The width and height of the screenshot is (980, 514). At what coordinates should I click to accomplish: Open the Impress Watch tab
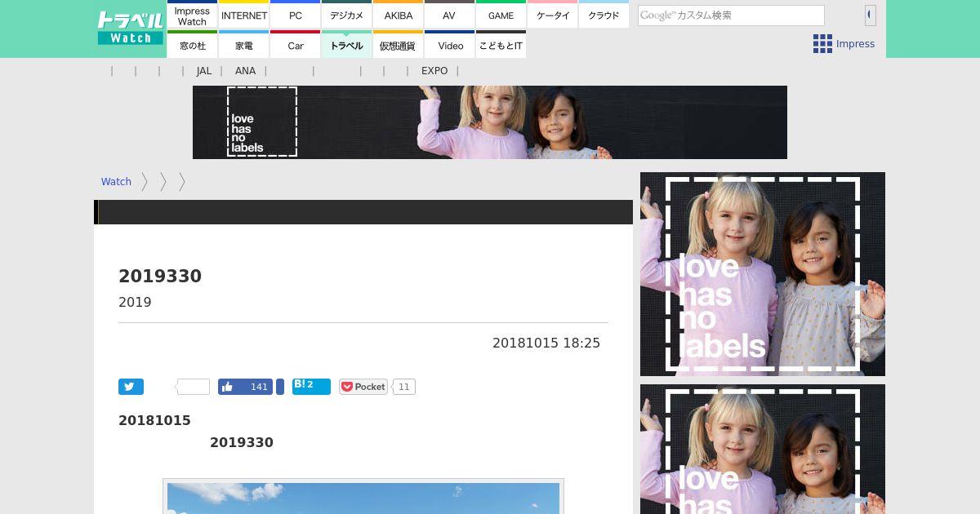[x=192, y=15]
